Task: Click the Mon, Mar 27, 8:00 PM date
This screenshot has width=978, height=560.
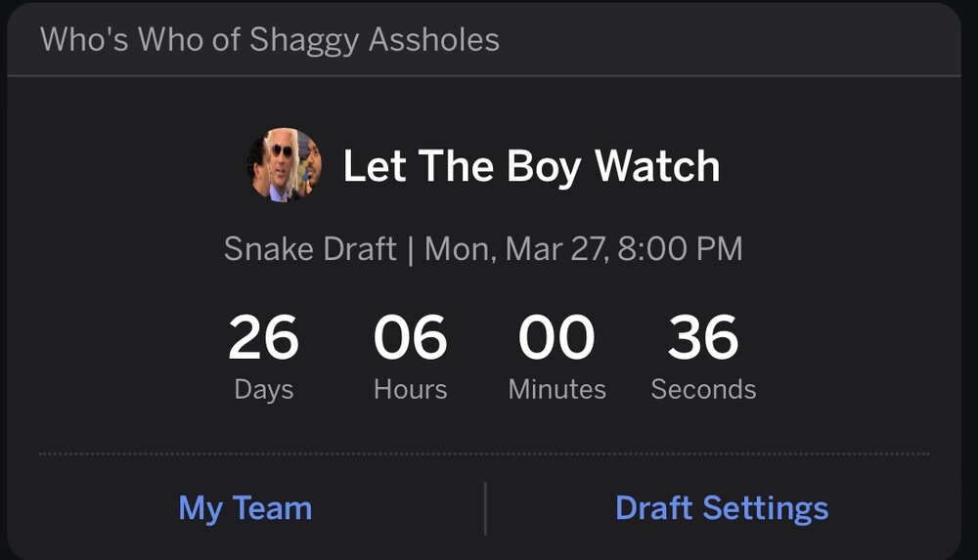Action: [584, 248]
